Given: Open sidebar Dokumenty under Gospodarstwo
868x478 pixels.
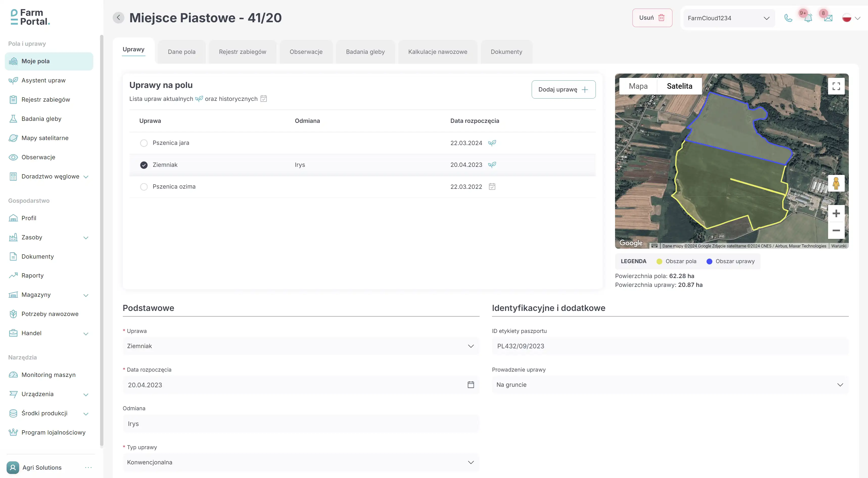Looking at the screenshot, I should click(49, 257).
